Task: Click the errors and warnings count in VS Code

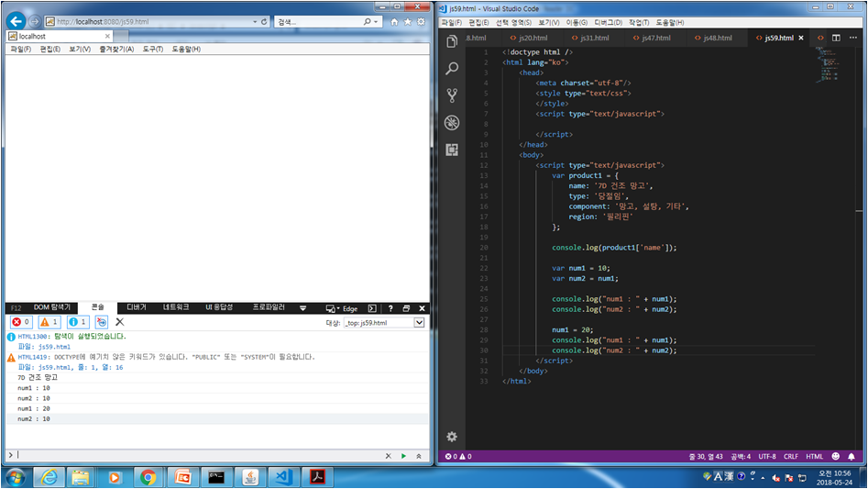Action: [x=458, y=456]
